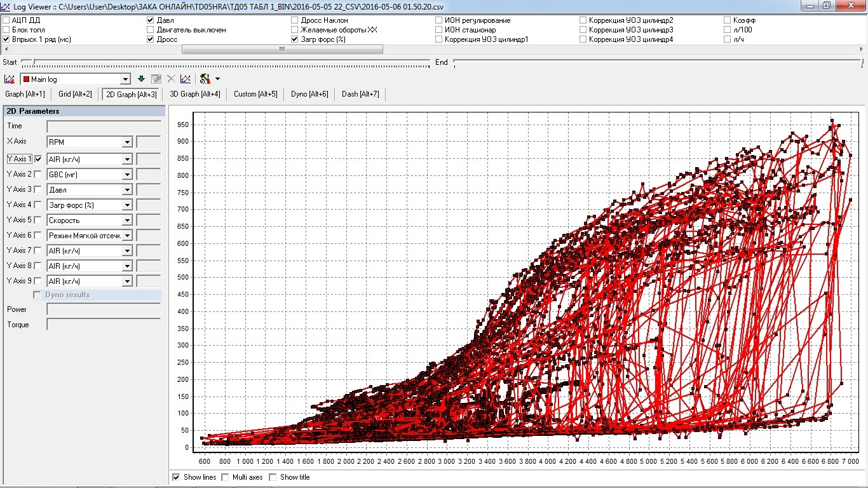Open the Y Axis 2 GBC (мг) dropdown

pyautogui.click(x=127, y=175)
